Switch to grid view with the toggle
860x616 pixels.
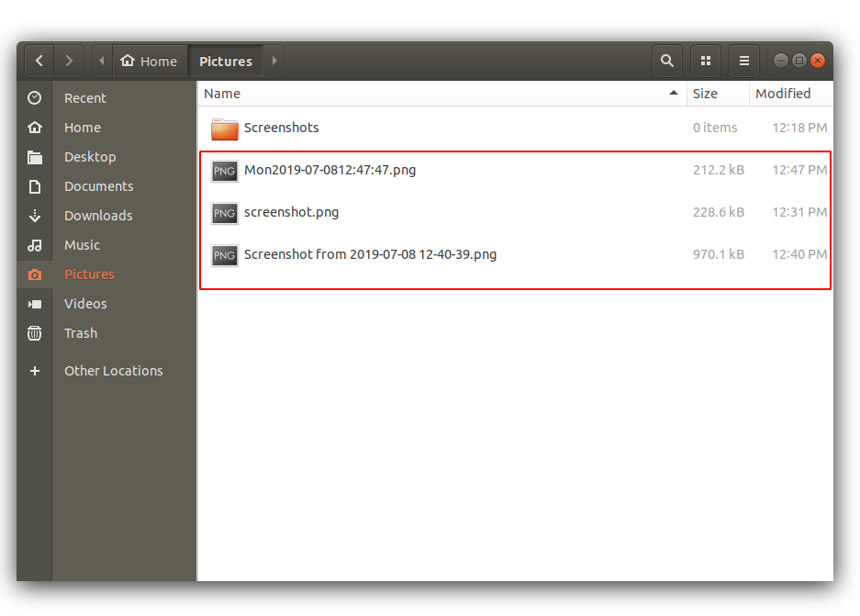[x=706, y=61]
